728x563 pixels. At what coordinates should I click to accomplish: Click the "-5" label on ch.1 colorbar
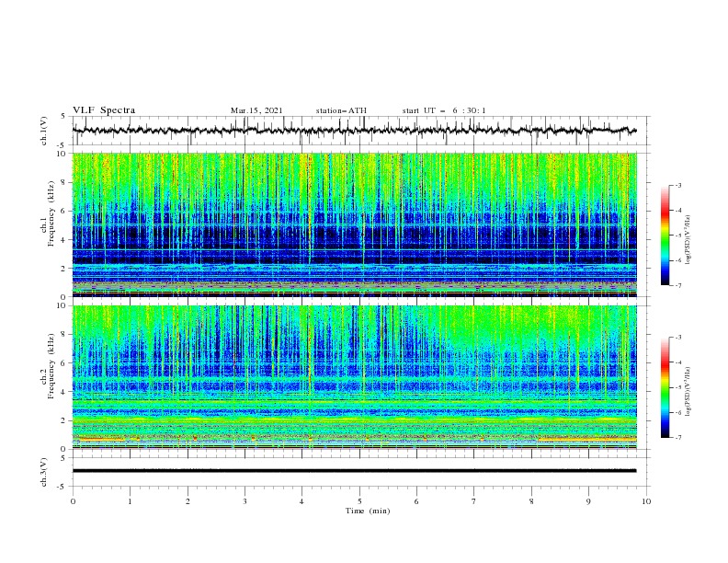coord(677,236)
